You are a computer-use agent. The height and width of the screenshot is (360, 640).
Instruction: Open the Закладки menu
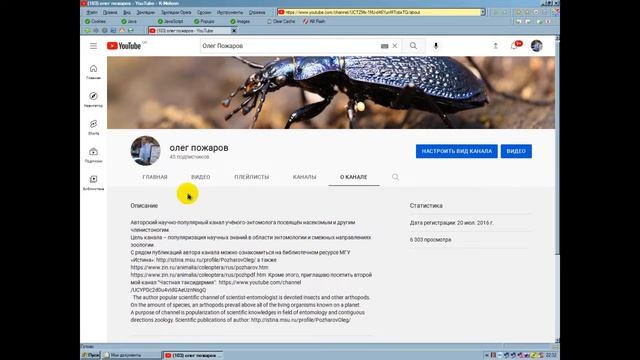point(145,12)
